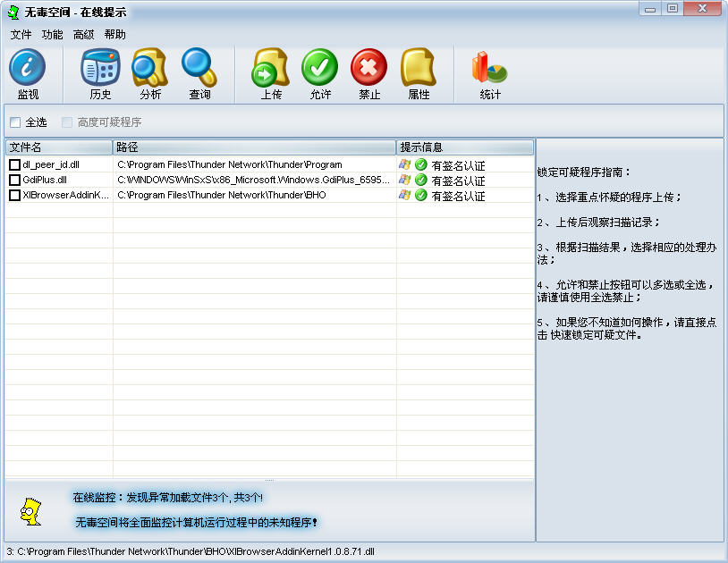The width and height of the screenshot is (728, 563).
Task: Tick the 高度可疑程序 checkbox
Action: [x=67, y=122]
